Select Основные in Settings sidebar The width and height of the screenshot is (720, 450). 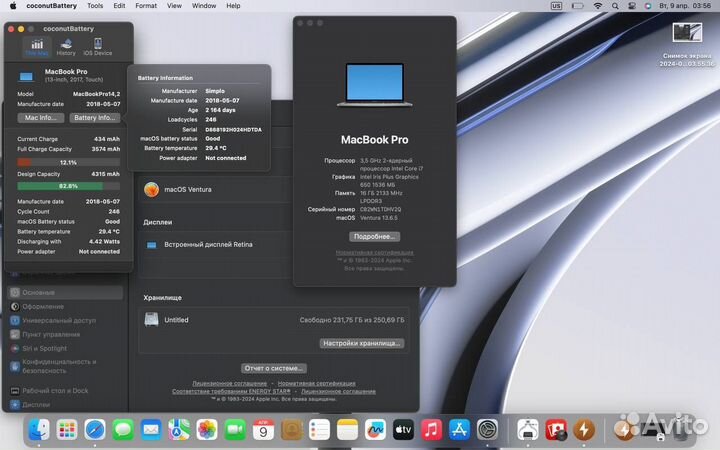66,292
